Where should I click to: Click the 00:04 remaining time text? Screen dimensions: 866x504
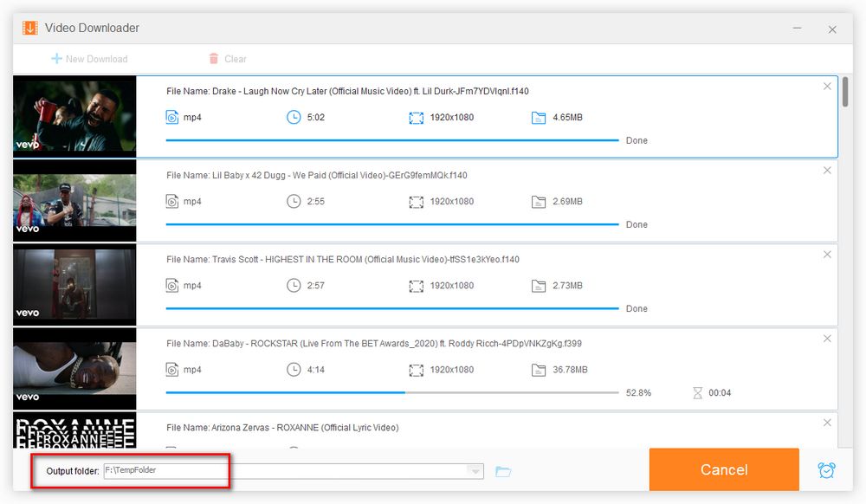(x=720, y=392)
